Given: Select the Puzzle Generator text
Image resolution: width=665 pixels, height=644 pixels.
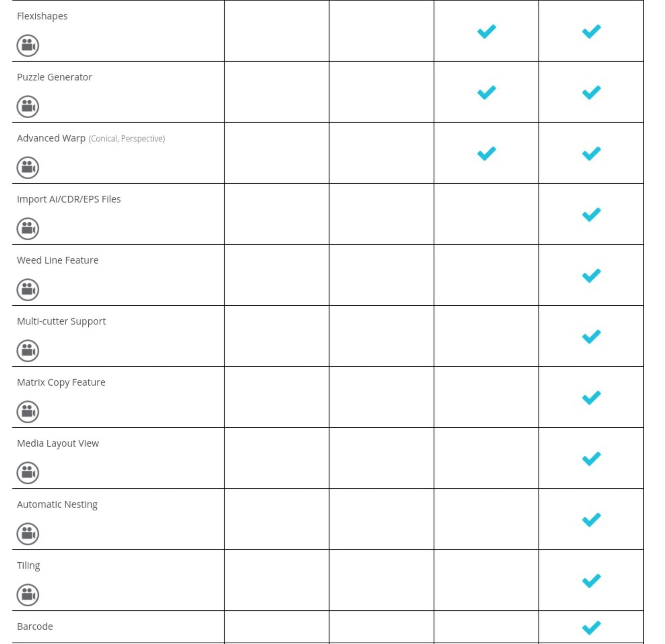Looking at the screenshot, I should [54, 77].
